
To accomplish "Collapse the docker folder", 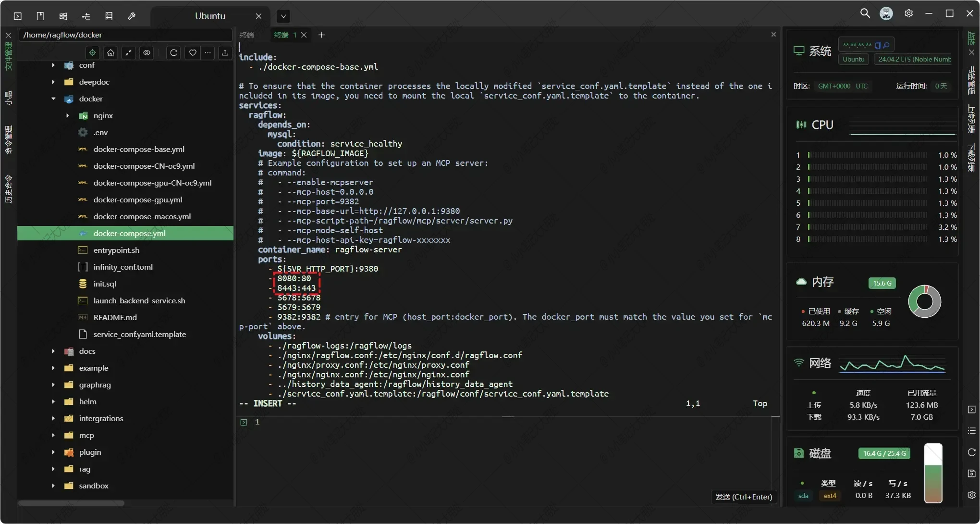I will [x=53, y=99].
